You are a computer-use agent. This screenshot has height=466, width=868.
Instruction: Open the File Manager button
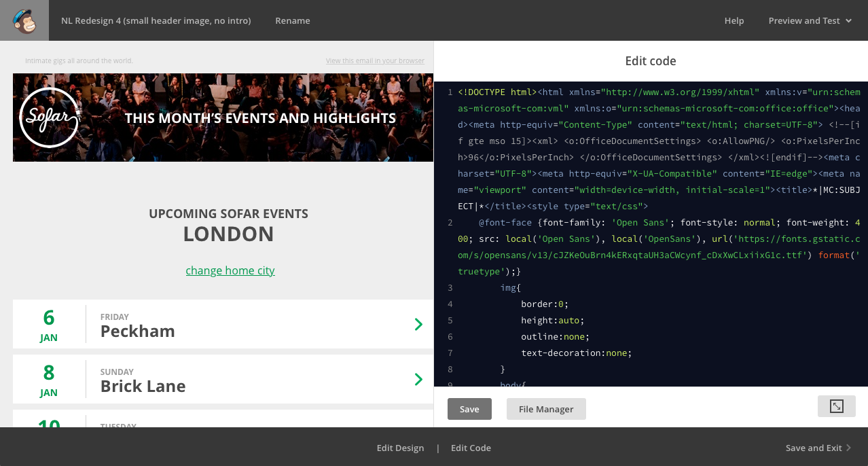(546, 409)
